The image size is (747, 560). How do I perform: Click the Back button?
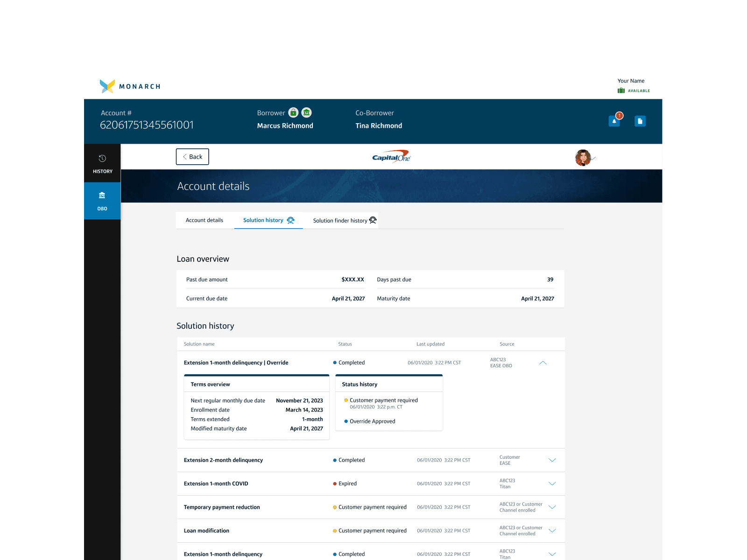point(192,156)
